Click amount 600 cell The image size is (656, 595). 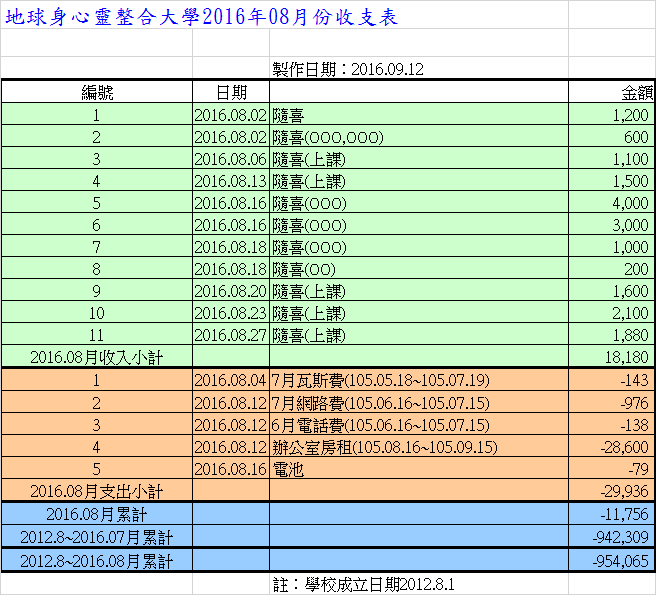[x=611, y=136]
